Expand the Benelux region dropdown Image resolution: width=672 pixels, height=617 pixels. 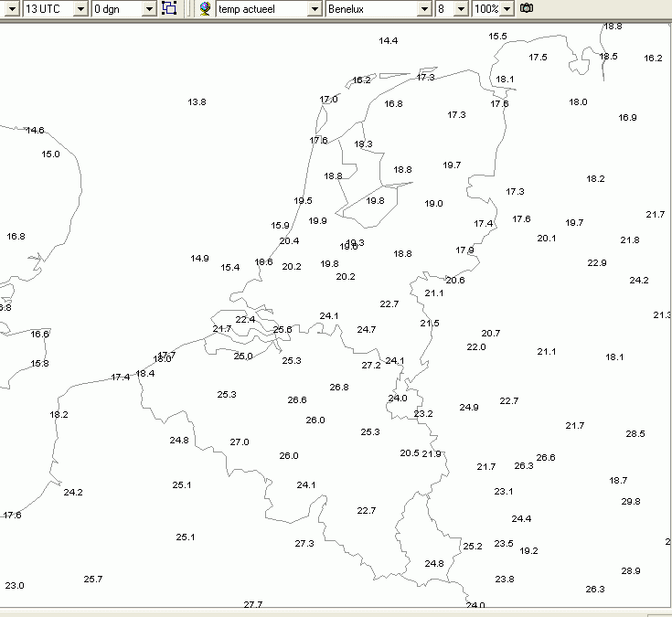pos(424,9)
